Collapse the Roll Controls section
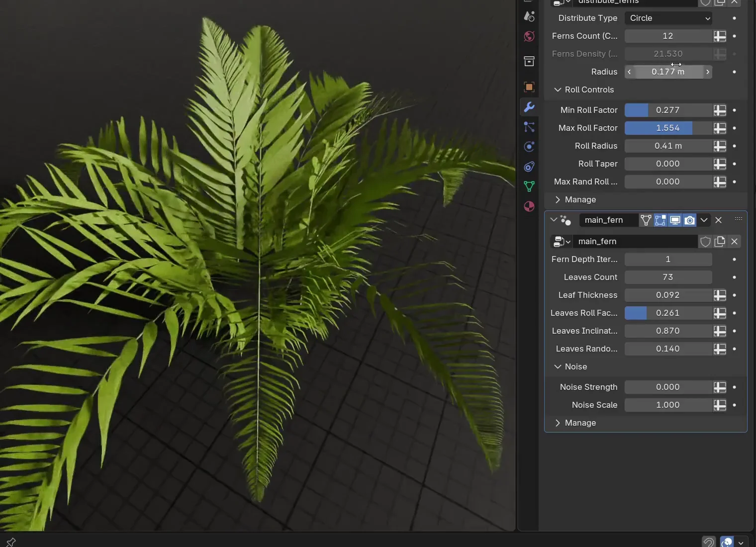 click(558, 90)
